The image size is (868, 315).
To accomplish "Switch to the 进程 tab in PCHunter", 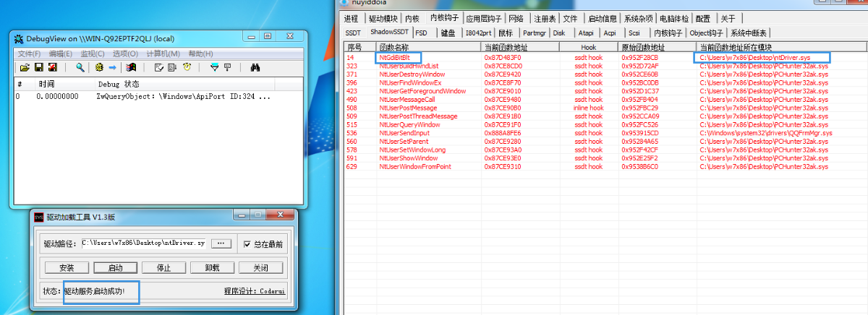I will click(352, 19).
